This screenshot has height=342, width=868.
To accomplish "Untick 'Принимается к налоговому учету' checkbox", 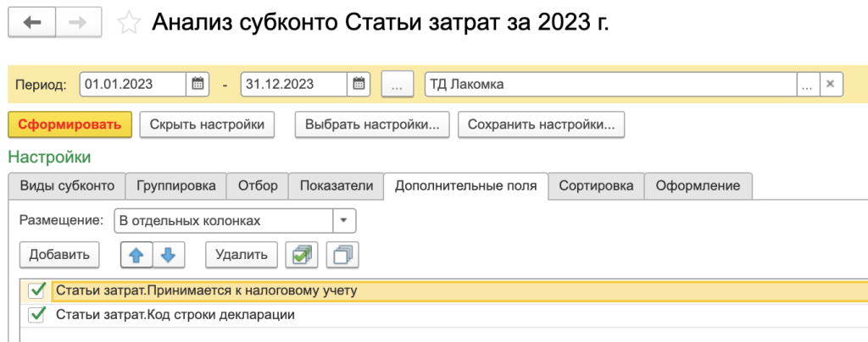I will (x=36, y=290).
